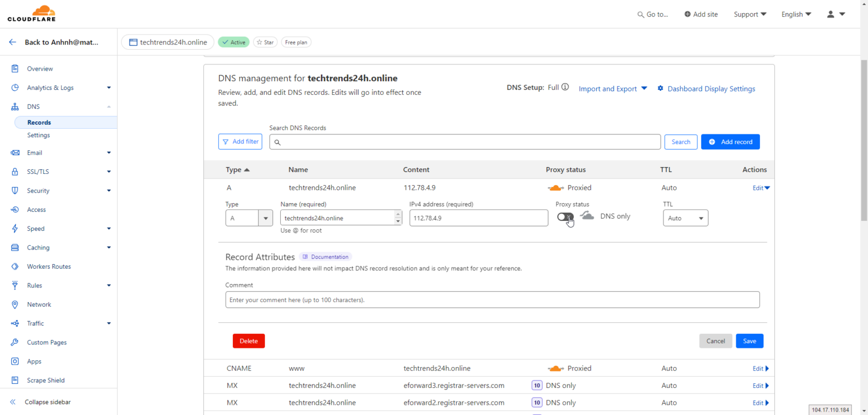Screen dimensions: 868x415
Task: Click the Cancel button
Action: 715,341
